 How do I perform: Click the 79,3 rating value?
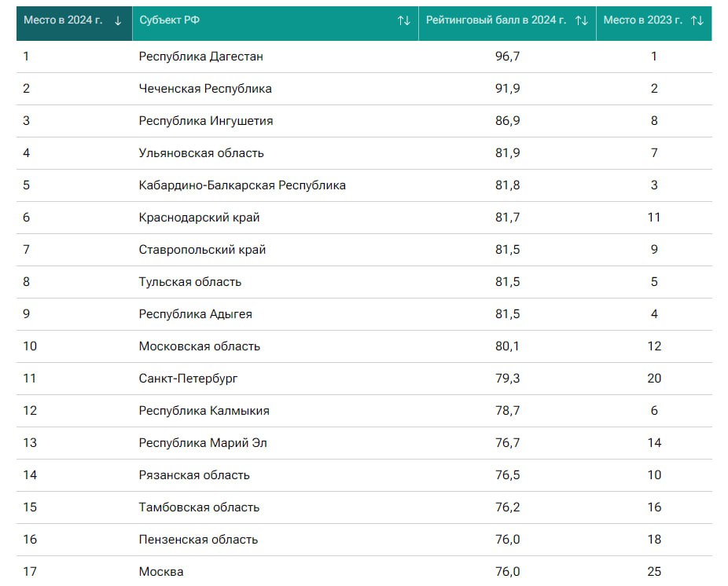pos(507,379)
